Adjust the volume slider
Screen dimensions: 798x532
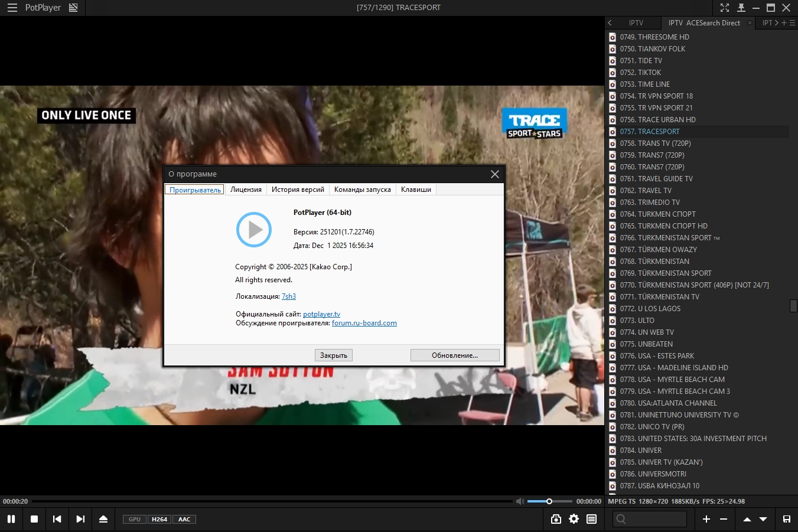(x=550, y=501)
